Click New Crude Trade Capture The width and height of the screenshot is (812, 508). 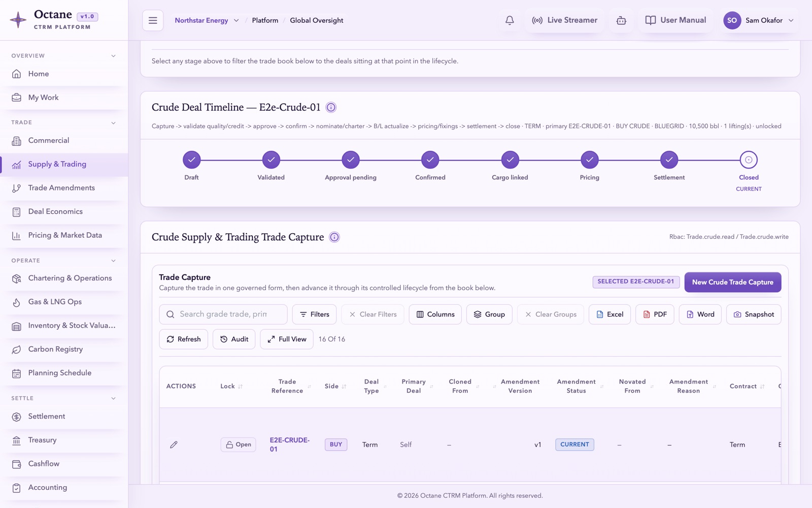[732, 282]
